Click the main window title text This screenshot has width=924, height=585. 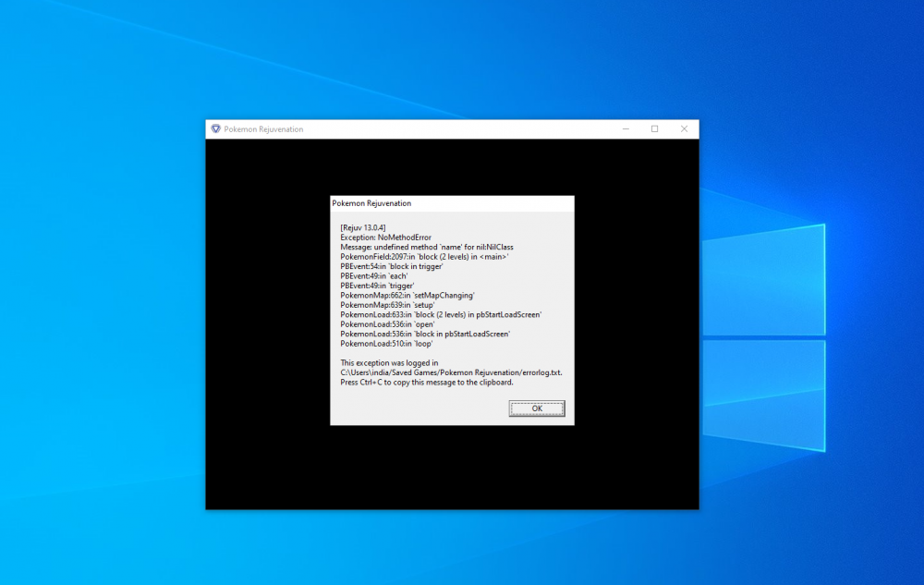(263, 129)
